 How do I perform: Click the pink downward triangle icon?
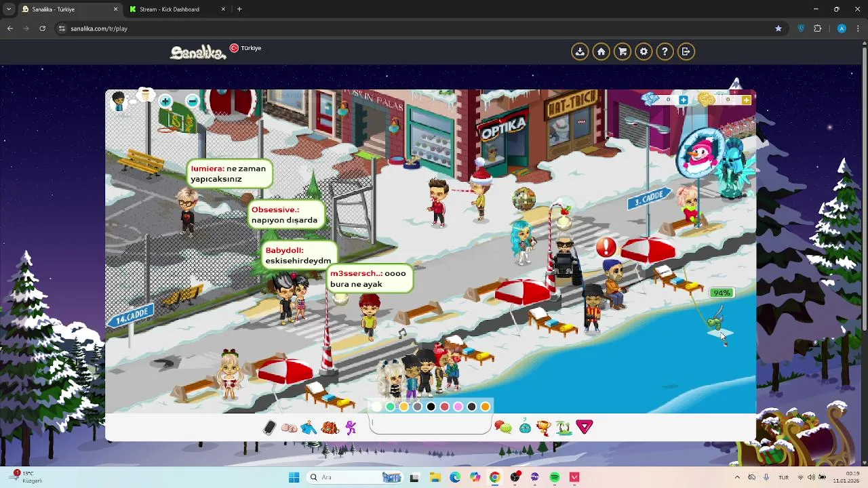click(585, 426)
